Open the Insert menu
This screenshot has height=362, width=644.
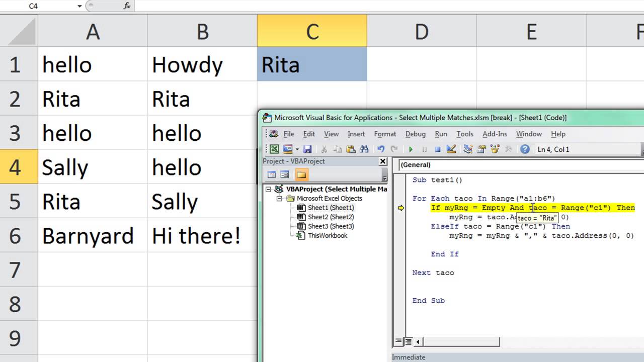coord(356,134)
